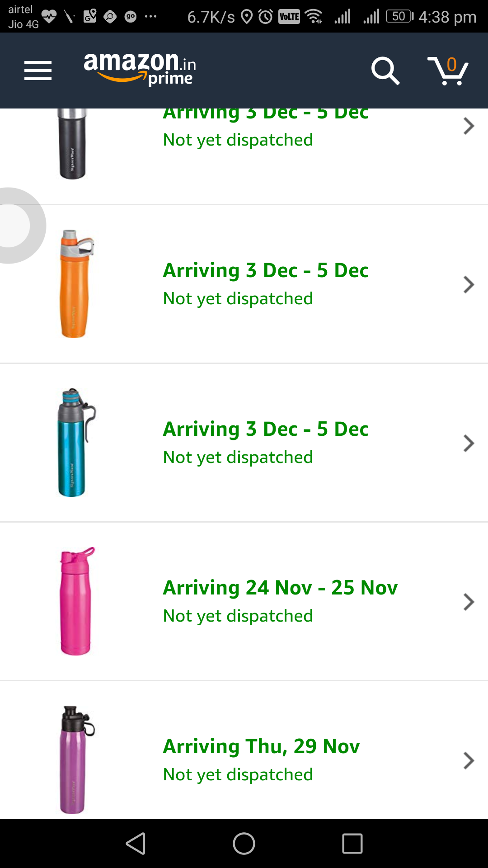Go to Amazon.in prime home logo
The width and height of the screenshot is (488, 868).
(x=140, y=69)
